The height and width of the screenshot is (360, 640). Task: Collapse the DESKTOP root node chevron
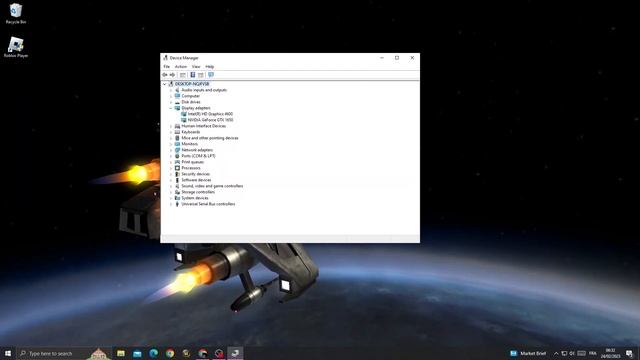(x=165, y=84)
